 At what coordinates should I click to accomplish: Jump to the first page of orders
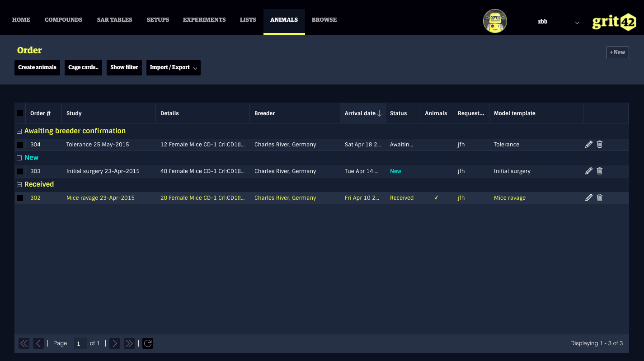[x=24, y=343]
